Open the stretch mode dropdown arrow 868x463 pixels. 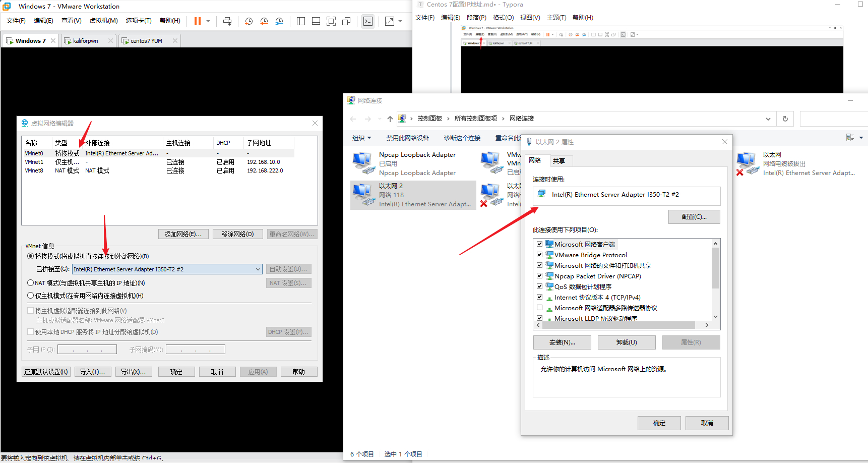click(x=400, y=21)
